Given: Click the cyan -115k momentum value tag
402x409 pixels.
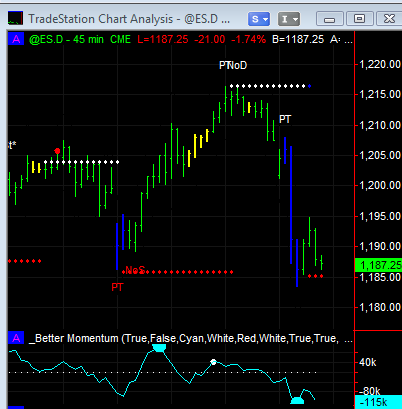Looking at the screenshot, I should click(x=378, y=402).
